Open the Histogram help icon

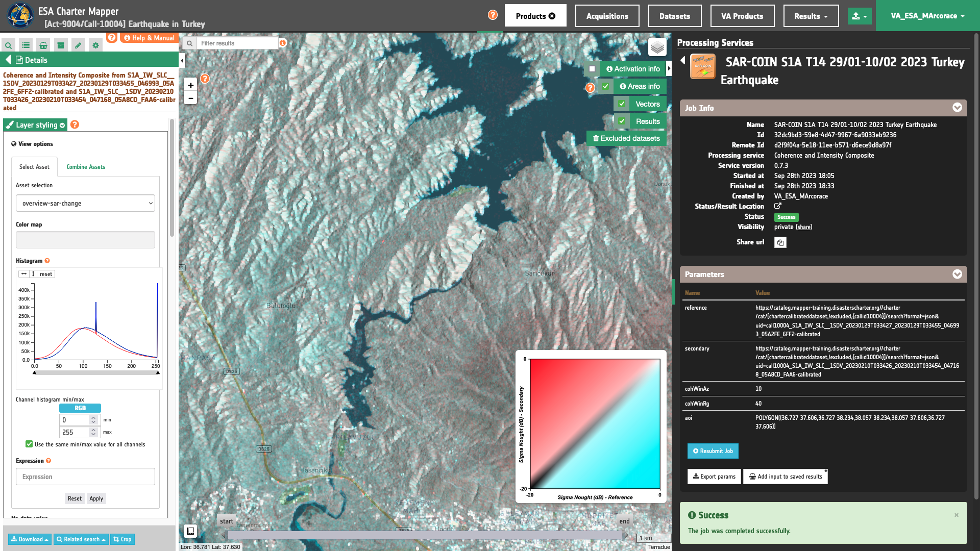[x=47, y=261]
